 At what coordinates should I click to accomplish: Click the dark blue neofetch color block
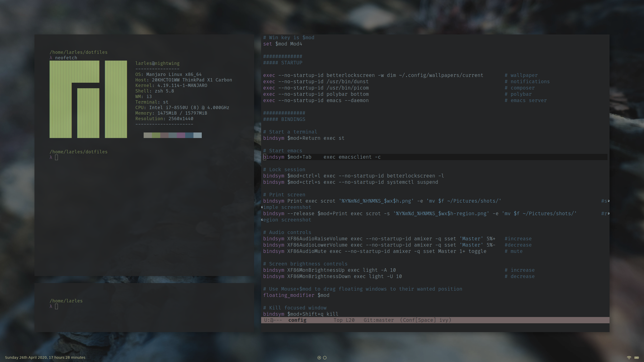[x=189, y=135]
